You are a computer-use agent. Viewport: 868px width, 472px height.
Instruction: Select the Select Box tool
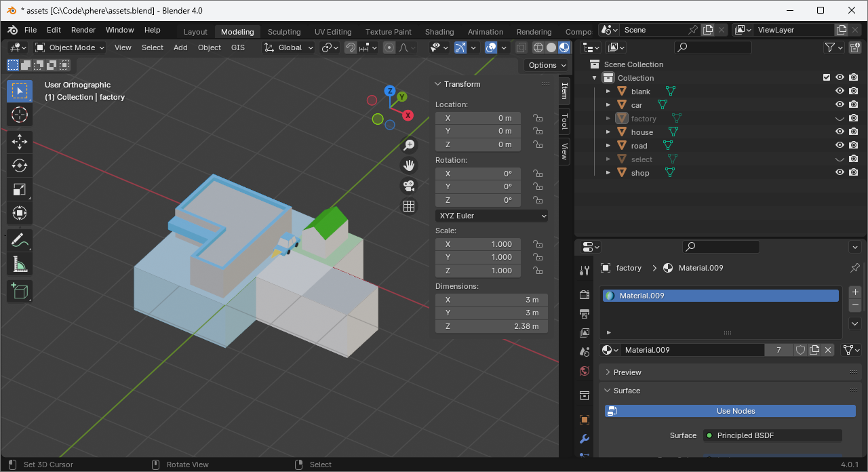point(20,91)
